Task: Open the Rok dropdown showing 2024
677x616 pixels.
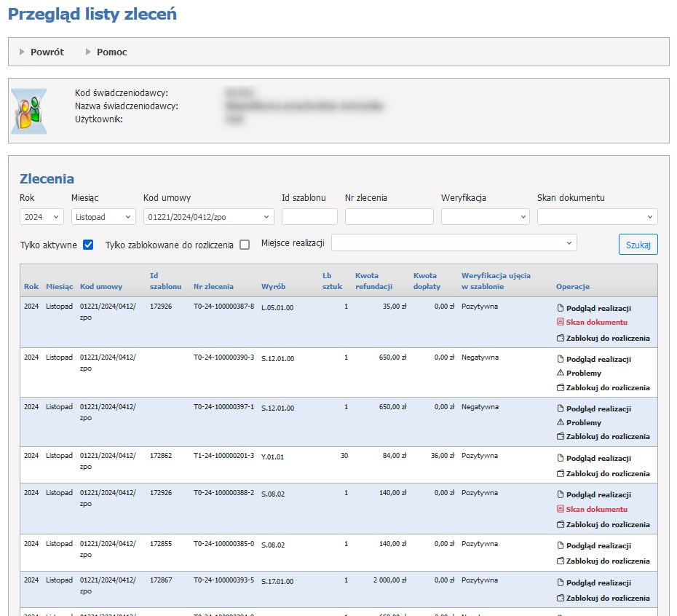Action: click(x=41, y=216)
